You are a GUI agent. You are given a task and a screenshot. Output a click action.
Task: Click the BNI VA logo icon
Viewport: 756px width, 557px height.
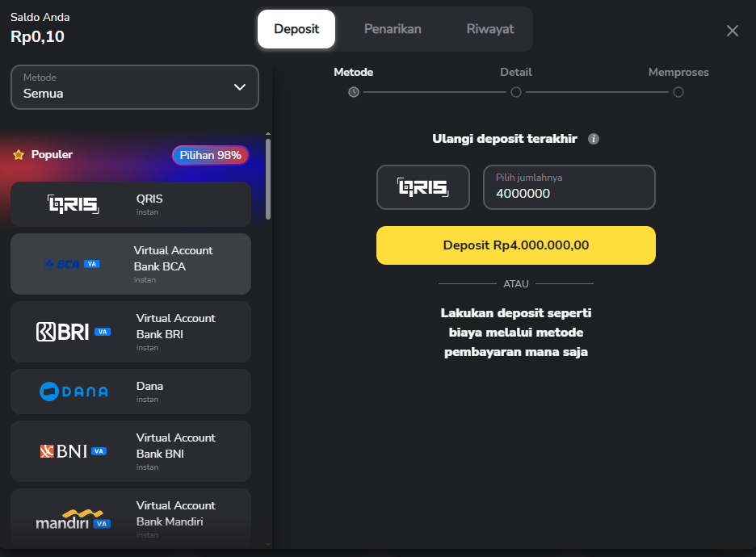pos(73,451)
